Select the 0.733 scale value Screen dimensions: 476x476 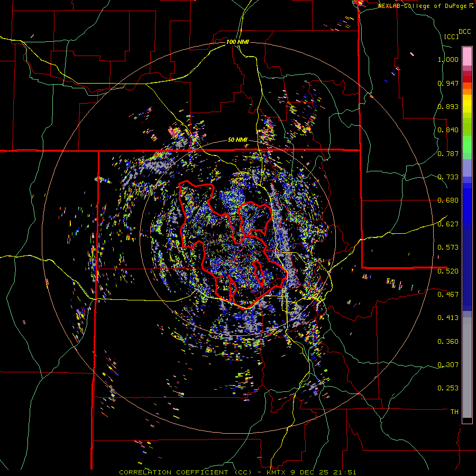pos(448,177)
